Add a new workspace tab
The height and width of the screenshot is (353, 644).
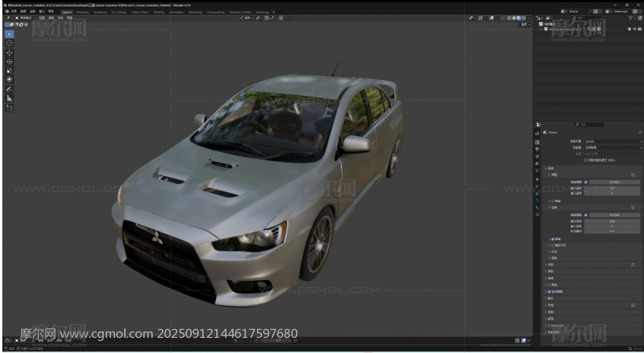click(x=274, y=12)
